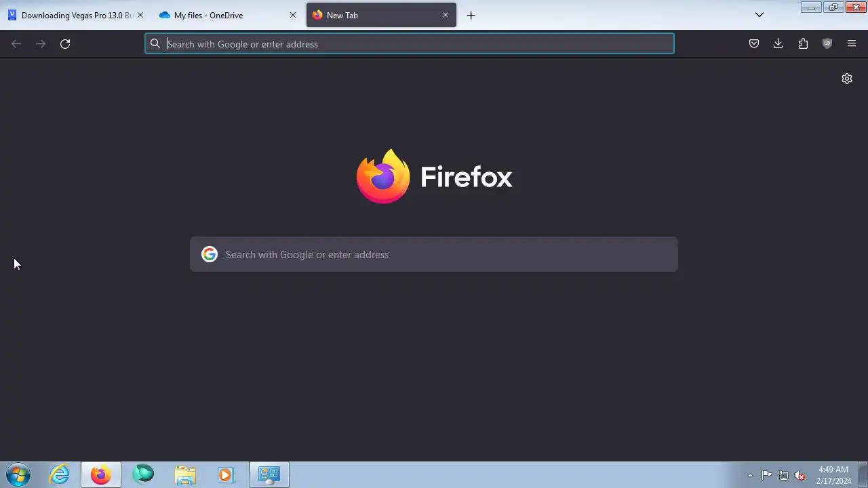Open the Save to Pocket icon
The image size is (868, 488).
pyautogui.click(x=753, y=44)
